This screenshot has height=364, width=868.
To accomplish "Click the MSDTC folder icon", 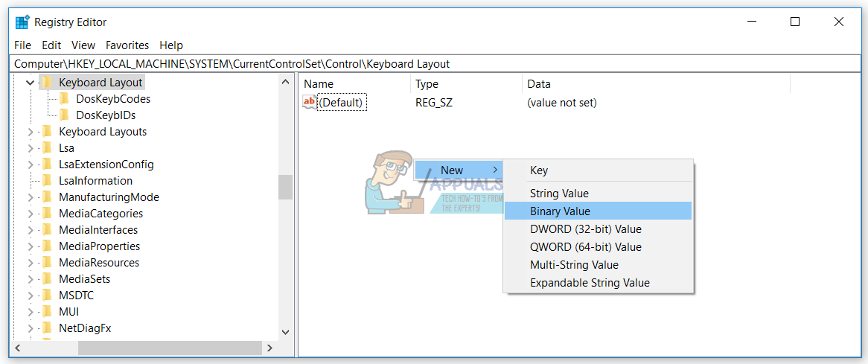I will pos(48,296).
